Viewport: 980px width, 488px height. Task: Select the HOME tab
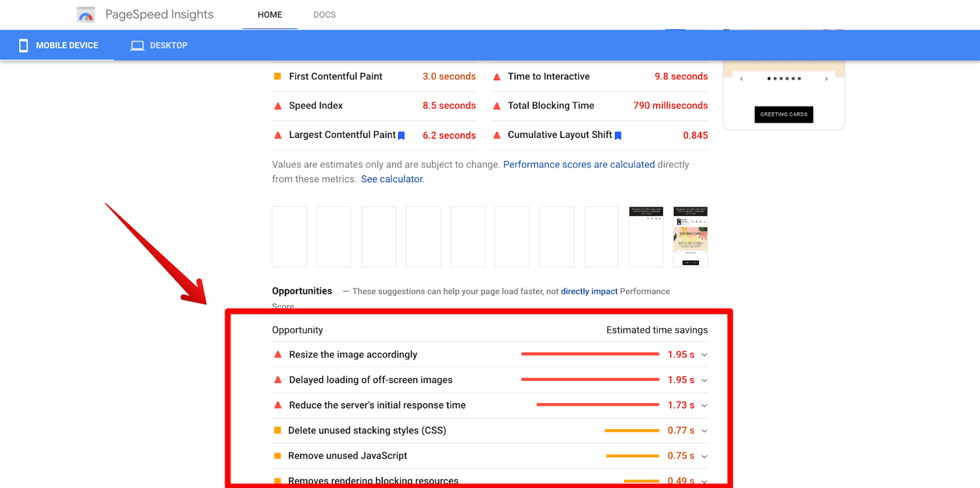pyautogui.click(x=269, y=15)
